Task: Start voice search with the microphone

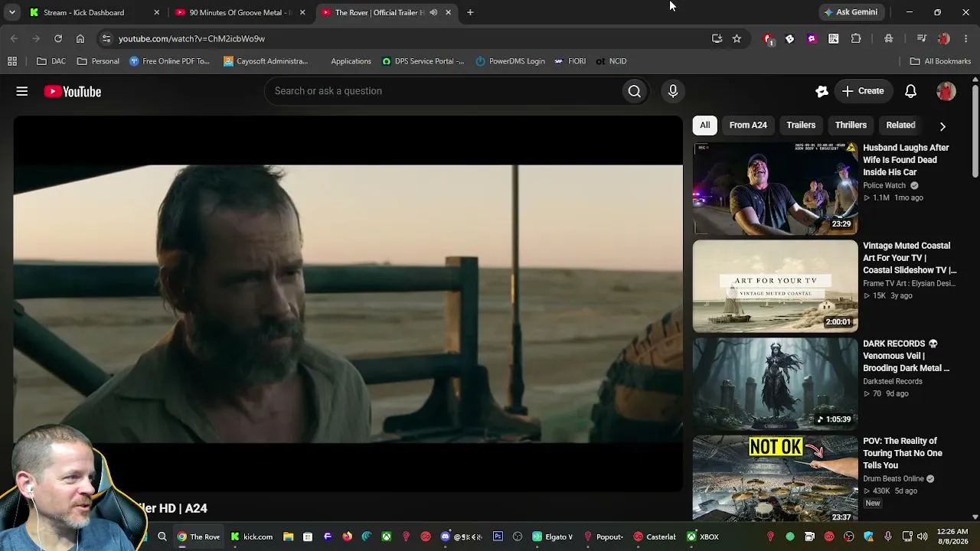Action: tap(673, 91)
